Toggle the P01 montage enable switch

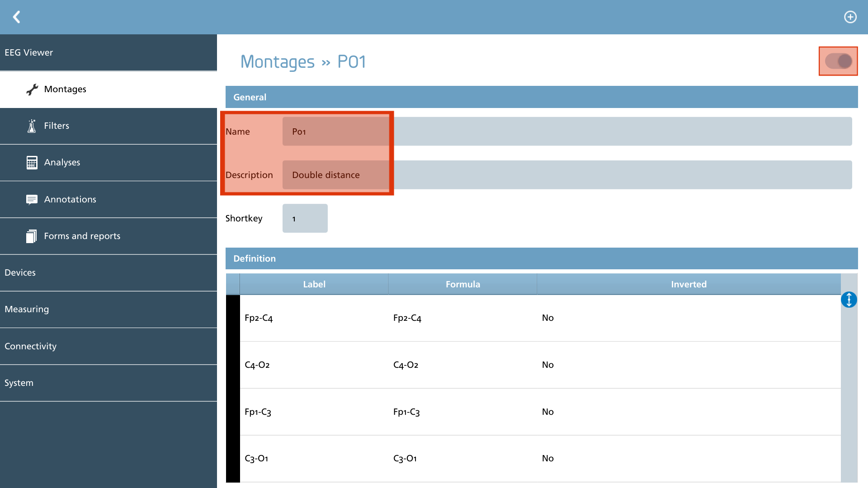coord(839,61)
